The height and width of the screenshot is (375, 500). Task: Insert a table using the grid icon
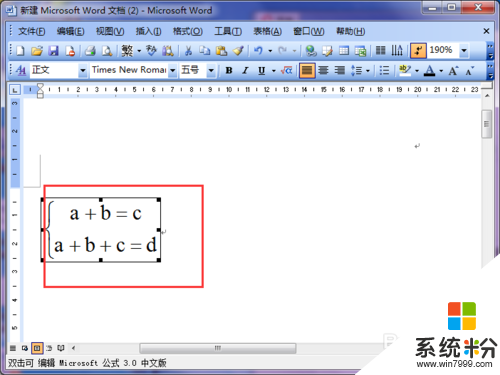[x=344, y=51]
